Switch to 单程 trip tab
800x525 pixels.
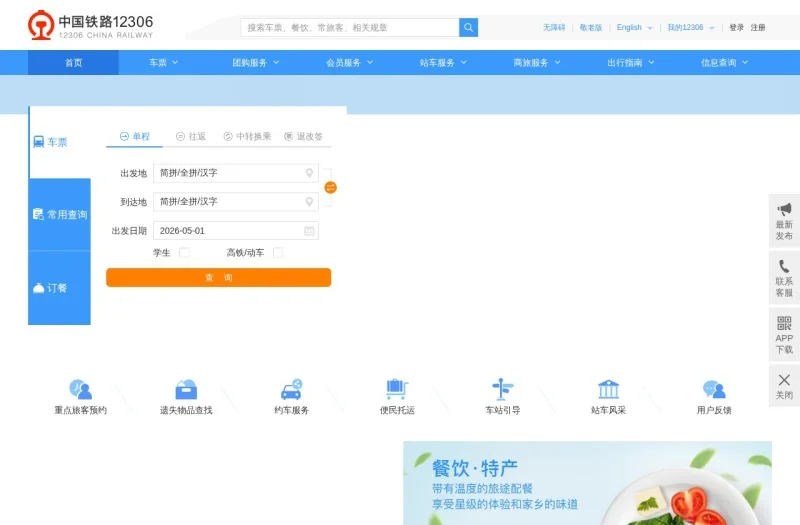click(x=135, y=136)
